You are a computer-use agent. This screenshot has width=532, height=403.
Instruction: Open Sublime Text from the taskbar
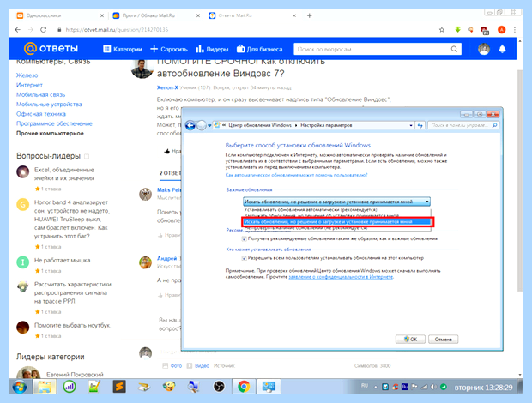pyautogui.click(x=119, y=387)
